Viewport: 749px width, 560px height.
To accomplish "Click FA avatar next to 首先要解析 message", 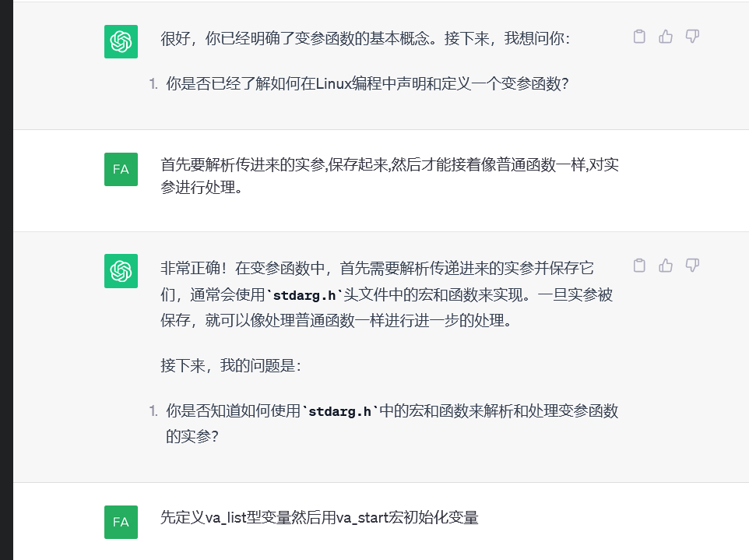I will coord(121,169).
